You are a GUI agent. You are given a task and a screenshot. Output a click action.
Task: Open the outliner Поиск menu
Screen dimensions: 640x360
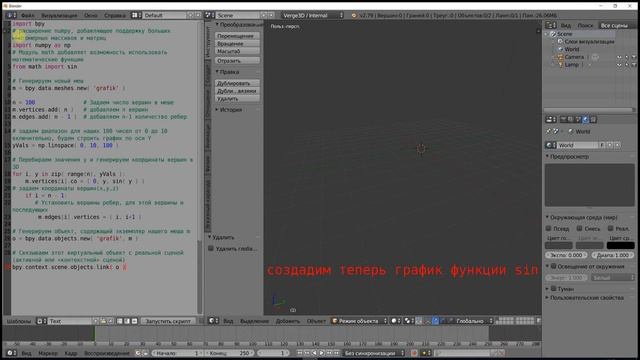[585, 26]
